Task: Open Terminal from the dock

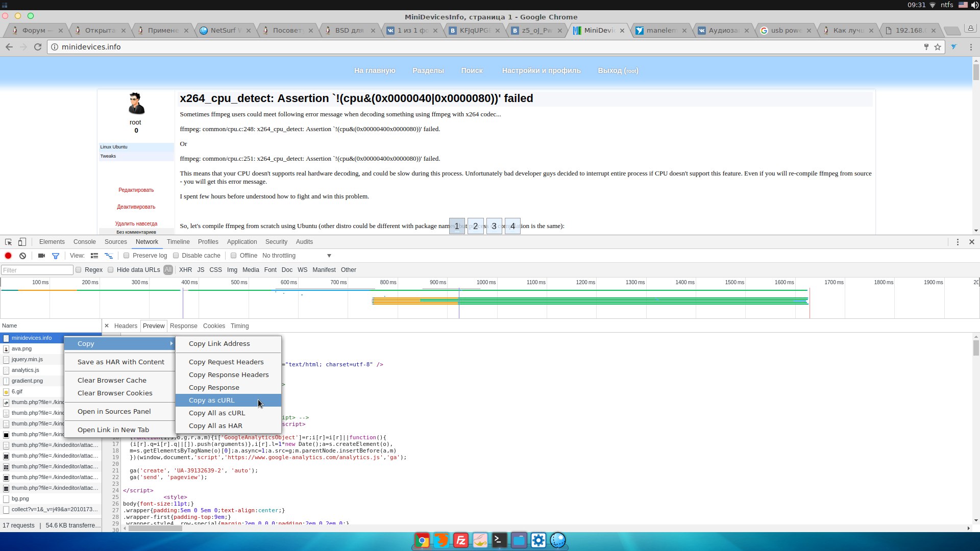Action: (499, 540)
